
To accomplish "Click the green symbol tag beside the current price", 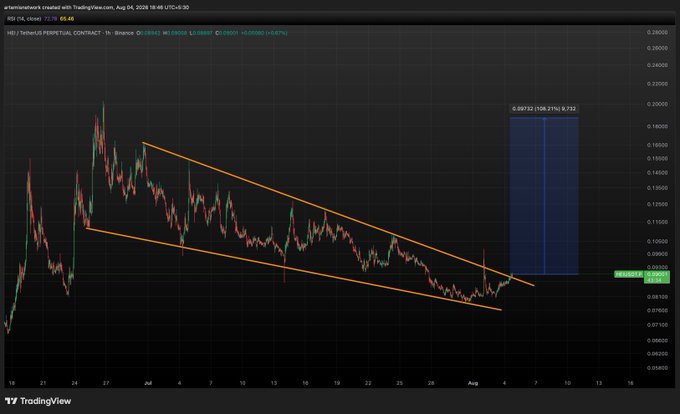I will point(629,274).
